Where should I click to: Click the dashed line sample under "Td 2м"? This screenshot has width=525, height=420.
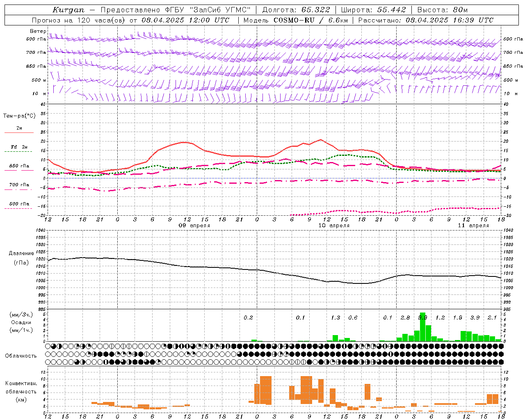pyautogui.click(x=18, y=152)
